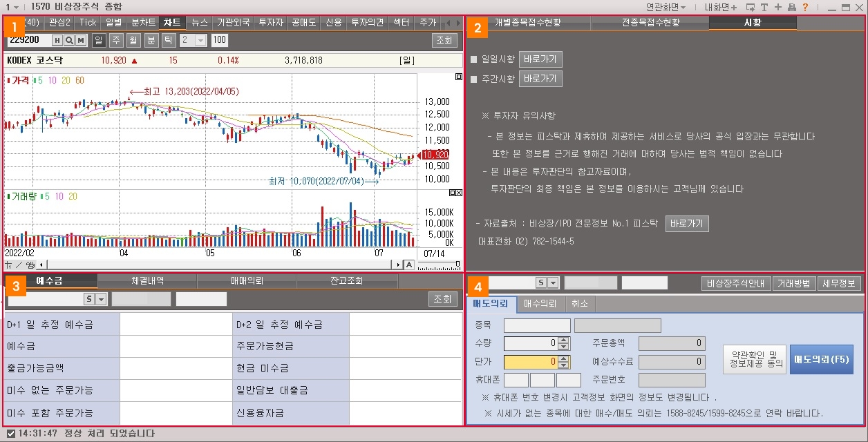868x442 pixels.
Task: Click the H history icon beside code 229200
Action: [x=57, y=40]
